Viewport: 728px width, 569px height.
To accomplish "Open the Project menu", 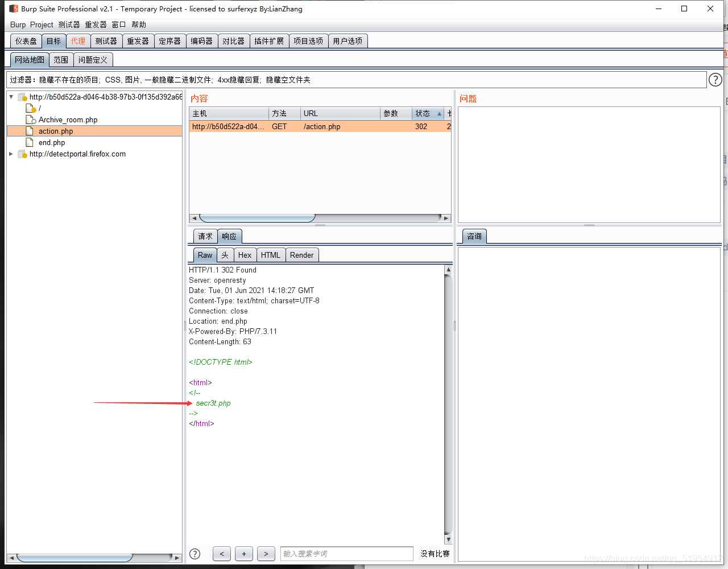I will pyautogui.click(x=42, y=24).
